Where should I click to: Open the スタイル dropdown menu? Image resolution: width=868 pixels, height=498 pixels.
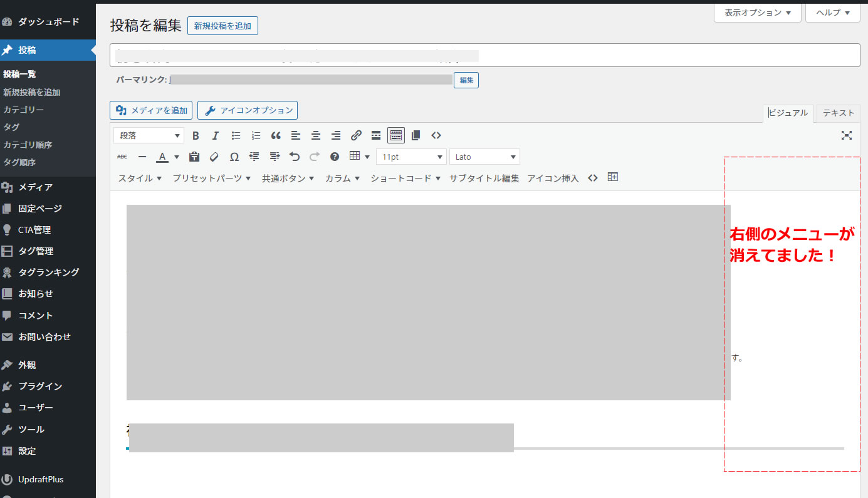(x=140, y=178)
